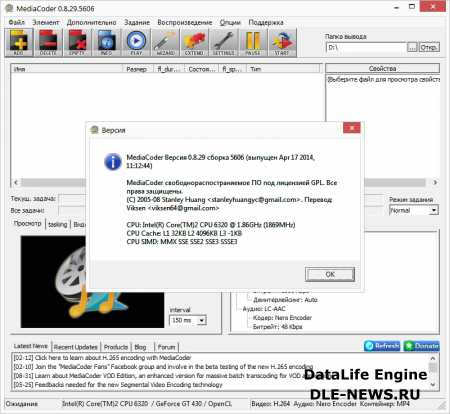
Task: Open the Воспроизведение menu
Action: click(185, 22)
